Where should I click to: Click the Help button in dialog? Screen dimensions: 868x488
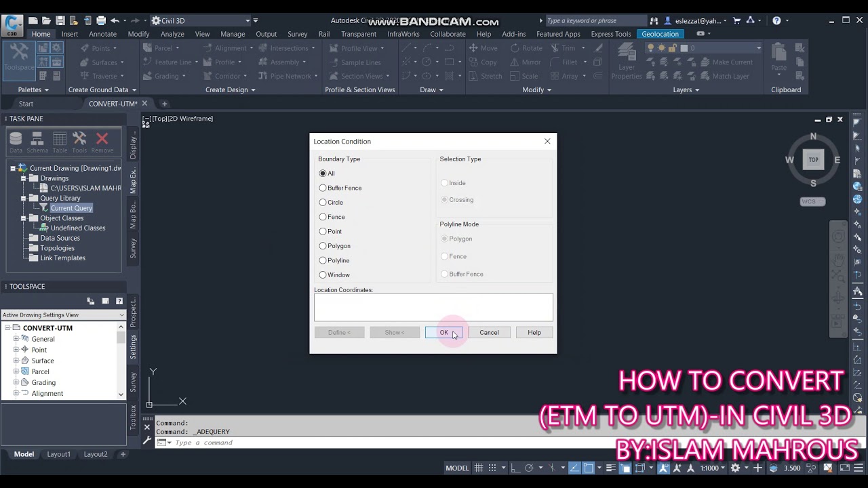coord(534,333)
